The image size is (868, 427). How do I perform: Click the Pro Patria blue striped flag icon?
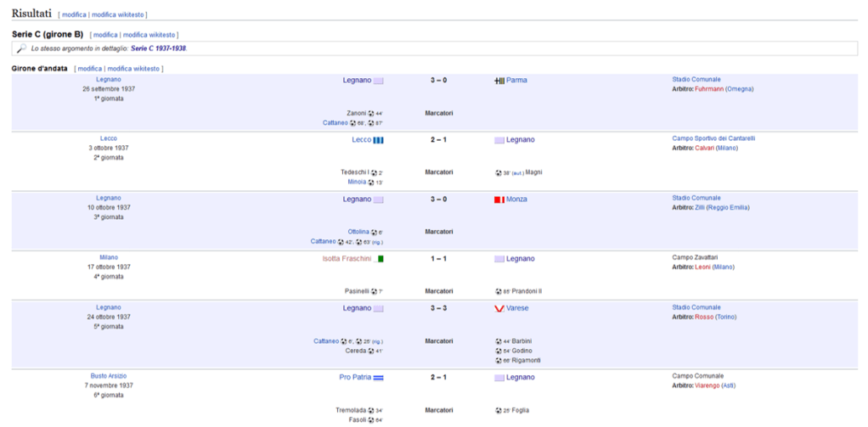(x=379, y=378)
